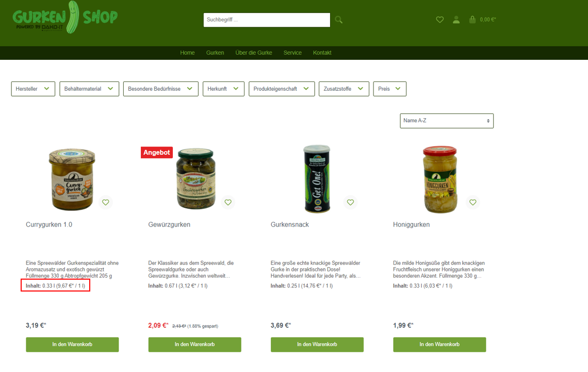Click the search magnifier icon
The height and width of the screenshot is (372, 588).
(339, 20)
